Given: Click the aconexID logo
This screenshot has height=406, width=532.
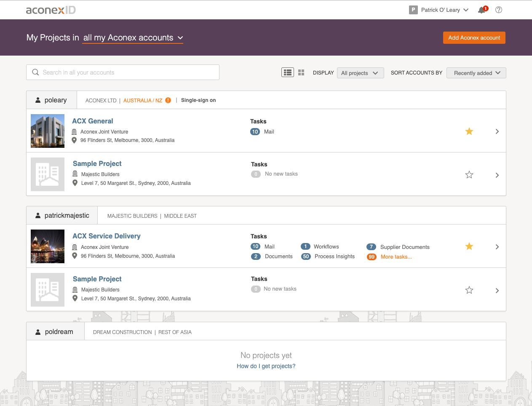Looking at the screenshot, I should [51, 10].
